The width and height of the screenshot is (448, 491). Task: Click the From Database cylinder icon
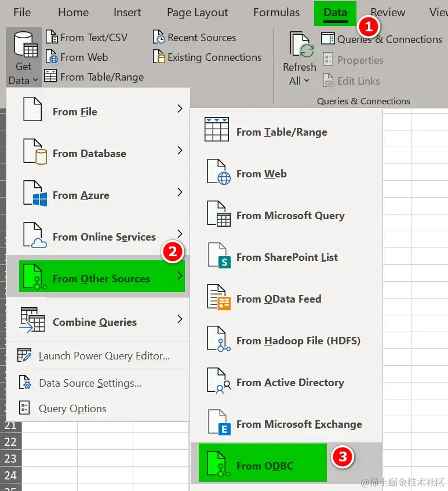(35, 152)
